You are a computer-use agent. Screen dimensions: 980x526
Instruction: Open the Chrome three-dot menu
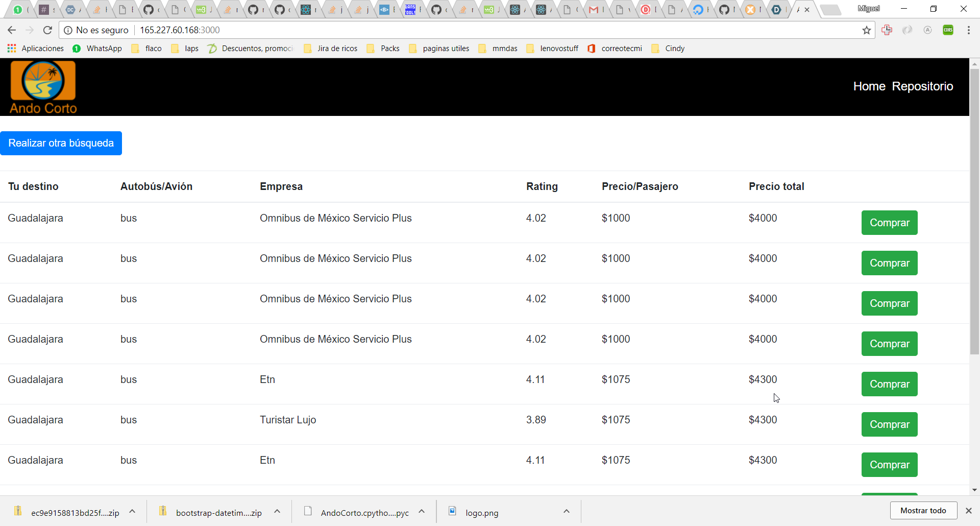coord(969,30)
